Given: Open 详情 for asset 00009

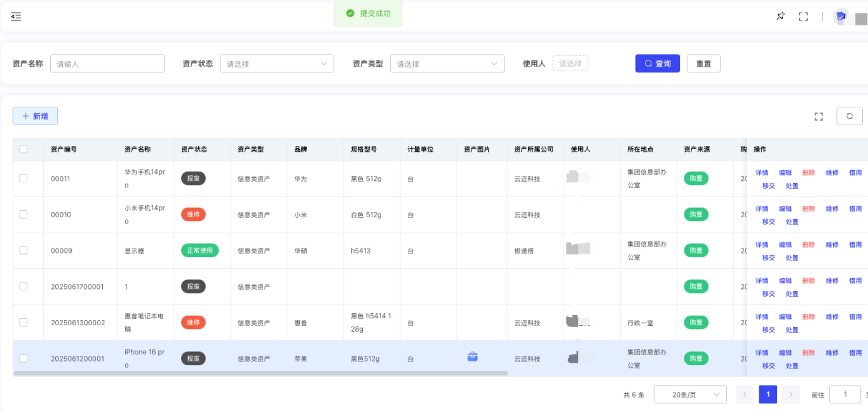Looking at the screenshot, I should (x=762, y=245).
